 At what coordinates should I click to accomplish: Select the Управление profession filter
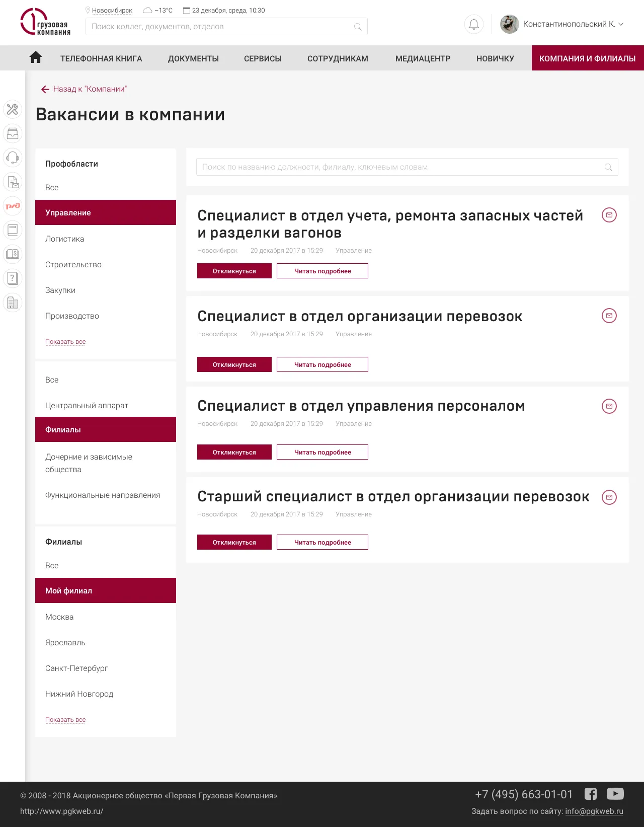pyautogui.click(x=106, y=212)
